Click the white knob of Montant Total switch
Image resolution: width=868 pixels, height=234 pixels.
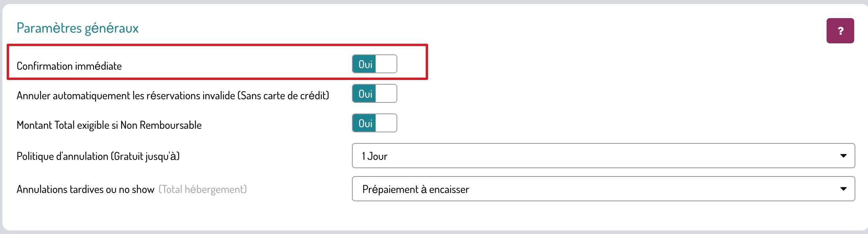tap(386, 123)
